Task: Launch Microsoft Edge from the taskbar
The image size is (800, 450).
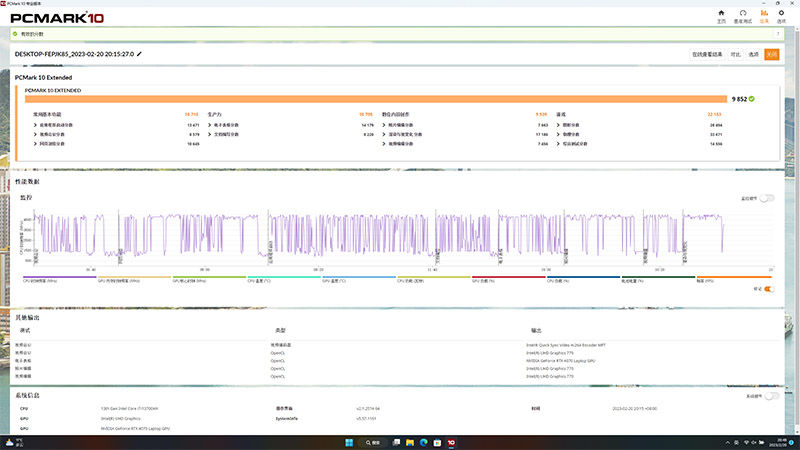Action: [x=423, y=442]
